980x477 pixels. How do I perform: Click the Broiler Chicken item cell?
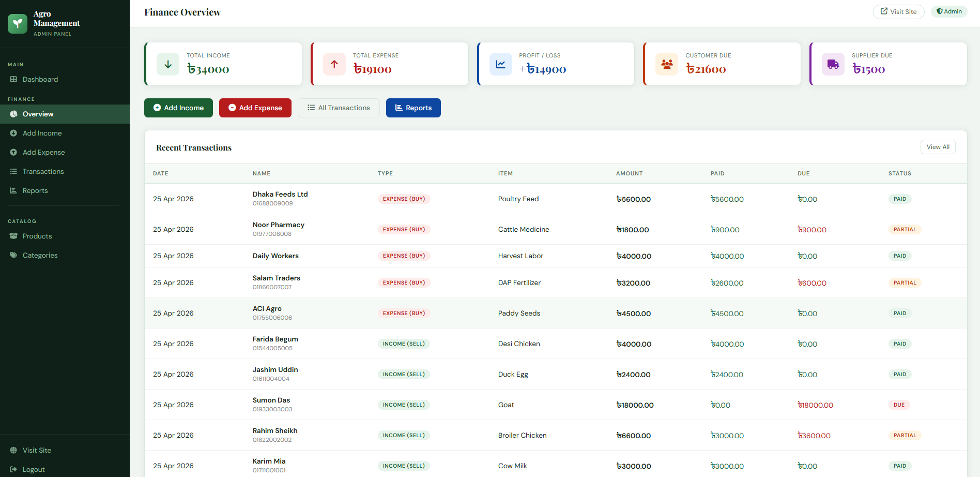(523, 435)
